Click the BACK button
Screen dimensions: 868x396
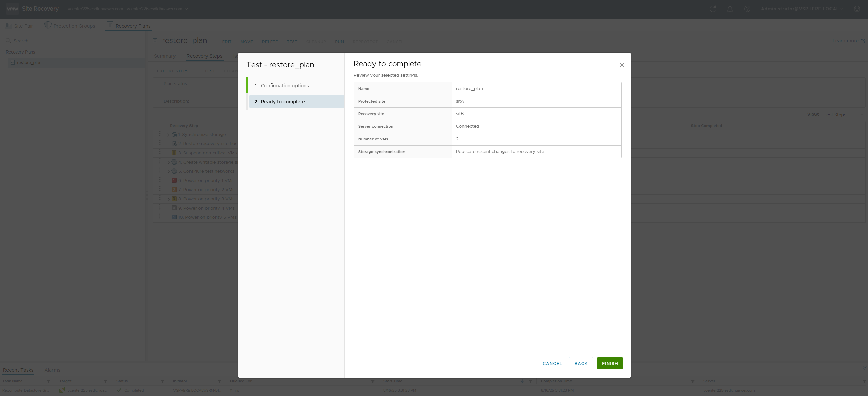tap(581, 363)
